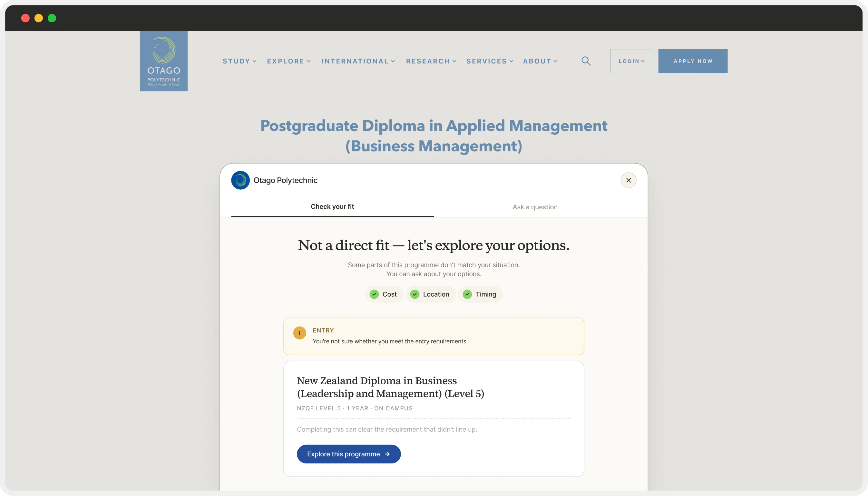Click the Otago Polytechnic round avatar in dialog
The height and width of the screenshot is (496, 868).
(x=240, y=180)
